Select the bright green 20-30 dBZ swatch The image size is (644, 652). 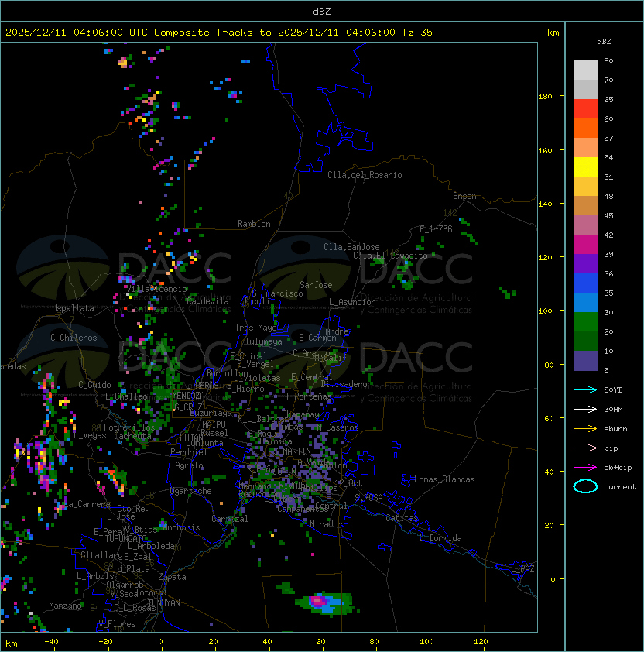(x=585, y=322)
